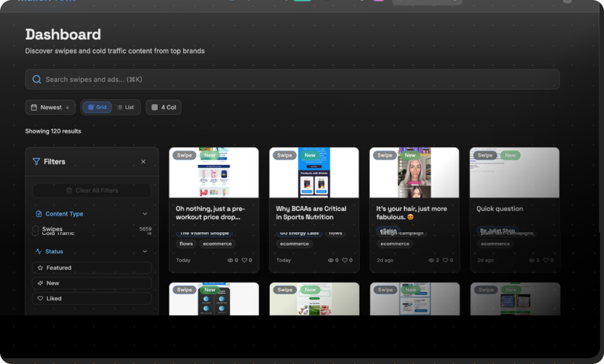Open the Newest sort dropdown
604x364 pixels.
50,108
